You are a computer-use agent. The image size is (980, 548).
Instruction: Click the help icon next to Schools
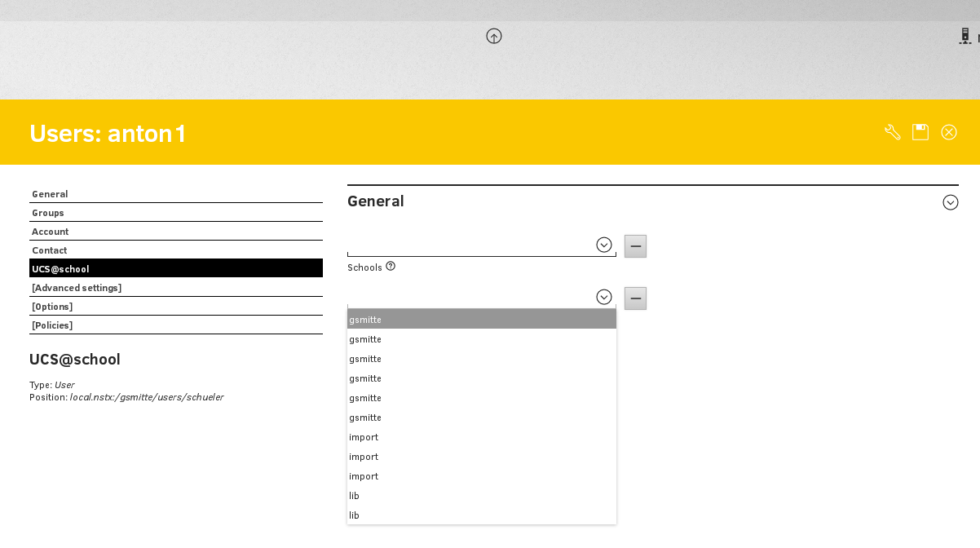click(391, 266)
